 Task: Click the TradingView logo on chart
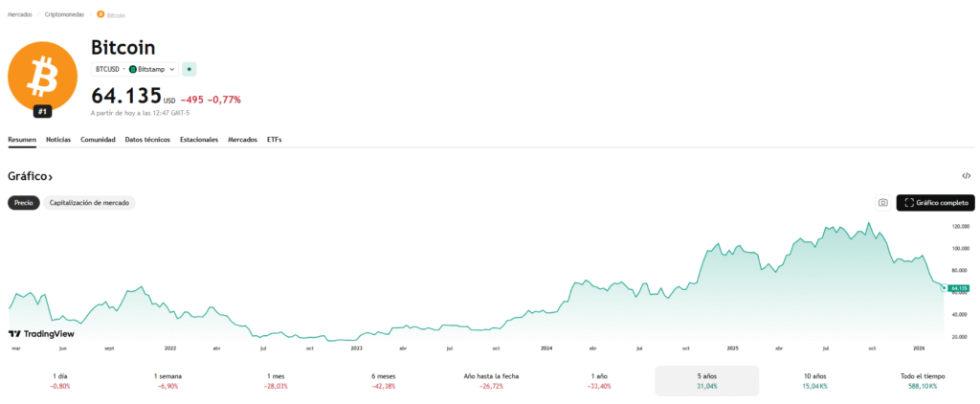41,334
